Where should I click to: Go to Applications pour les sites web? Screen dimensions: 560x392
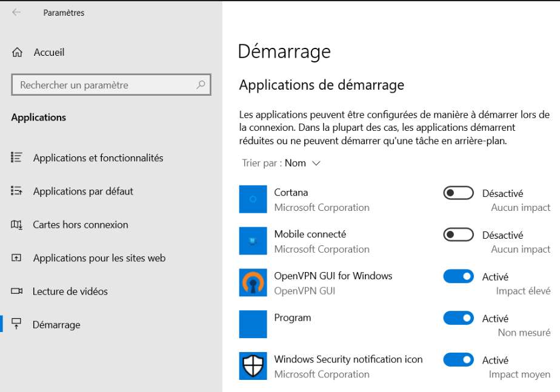[x=99, y=257]
